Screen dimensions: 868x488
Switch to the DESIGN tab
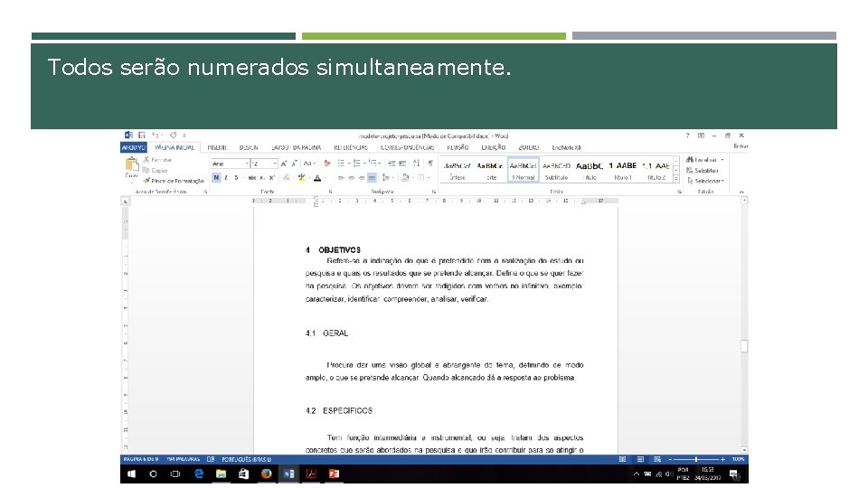coord(249,147)
